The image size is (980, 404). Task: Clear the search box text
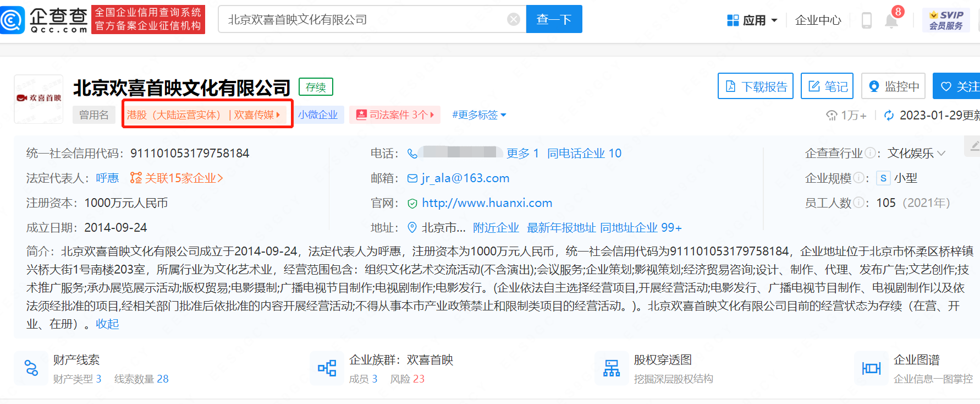click(x=513, y=20)
